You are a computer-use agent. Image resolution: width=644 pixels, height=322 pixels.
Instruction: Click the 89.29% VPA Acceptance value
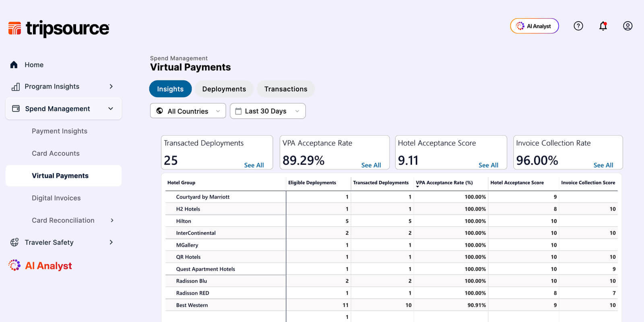[303, 161]
